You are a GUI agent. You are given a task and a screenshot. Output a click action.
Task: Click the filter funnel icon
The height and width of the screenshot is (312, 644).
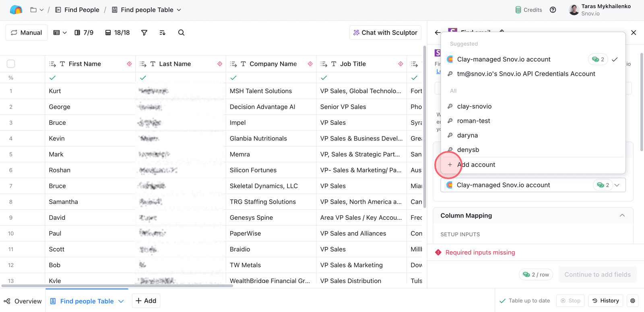point(144,33)
